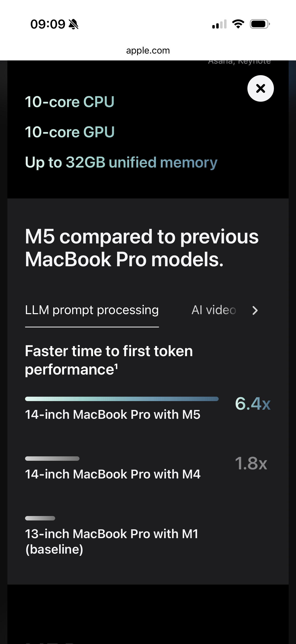
Task: Tap the battery indicator icon
Action: coord(259,24)
